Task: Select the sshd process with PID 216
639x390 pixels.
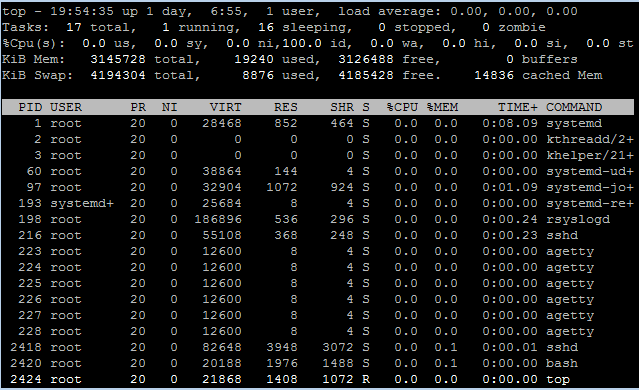Action: [318, 235]
